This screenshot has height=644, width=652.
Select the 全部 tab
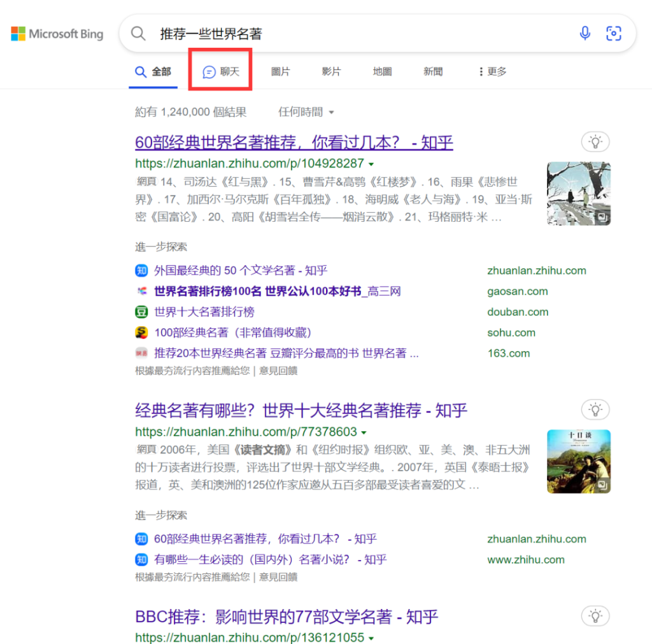153,72
